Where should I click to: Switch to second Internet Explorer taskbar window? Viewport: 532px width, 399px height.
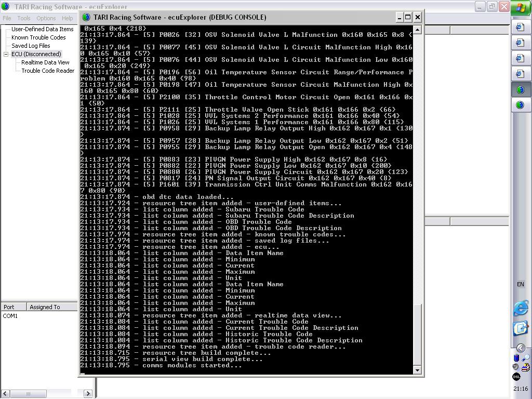[520, 43]
